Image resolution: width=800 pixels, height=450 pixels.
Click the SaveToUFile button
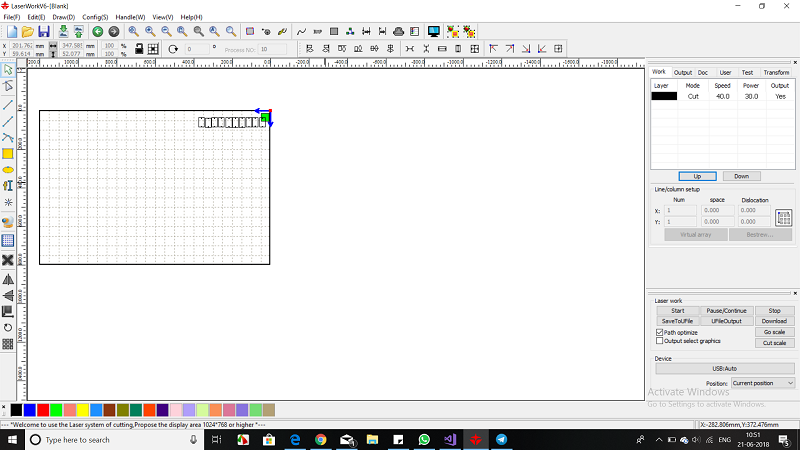coord(678,321)
